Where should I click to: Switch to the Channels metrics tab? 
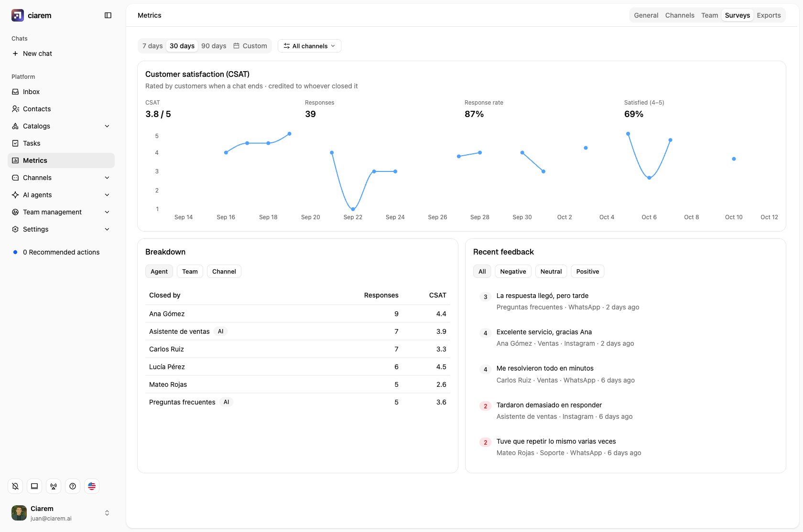680,15
